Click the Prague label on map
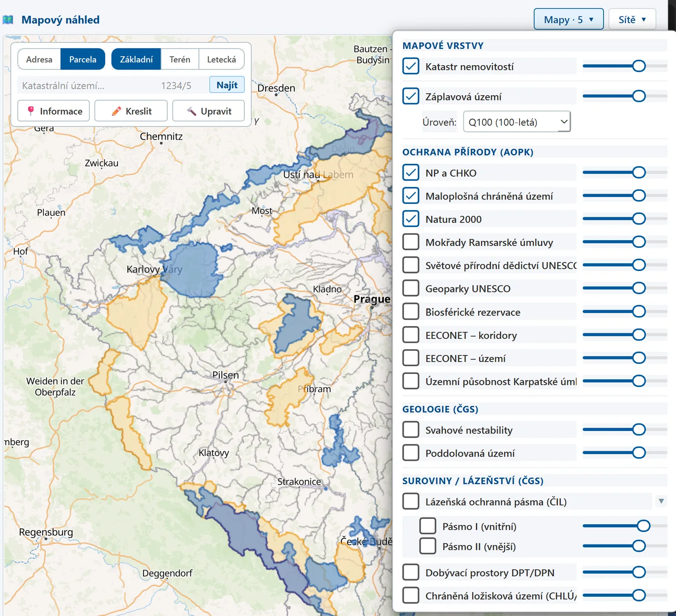 [372, 299]
